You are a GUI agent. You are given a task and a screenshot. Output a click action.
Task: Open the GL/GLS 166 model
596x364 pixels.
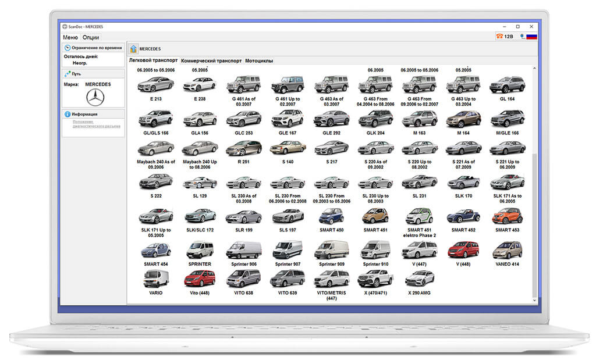pyautogui.click(x=155, y=119)
